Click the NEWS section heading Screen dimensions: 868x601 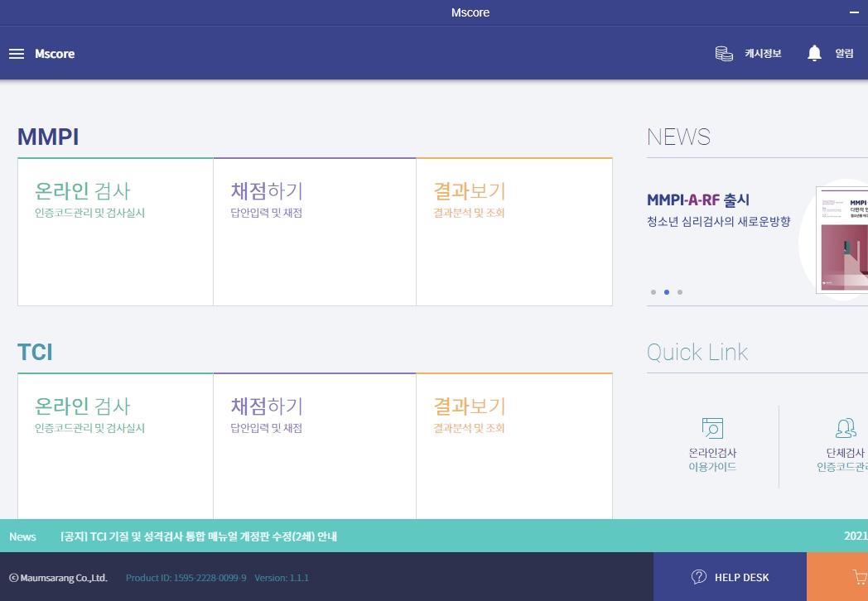[x=678, y=137]
